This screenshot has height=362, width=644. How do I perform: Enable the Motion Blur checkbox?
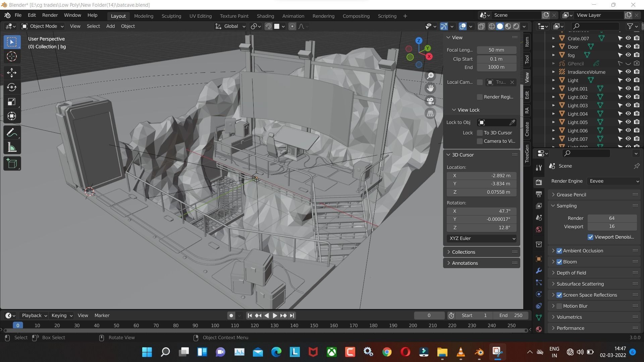[x=559, y=306]
